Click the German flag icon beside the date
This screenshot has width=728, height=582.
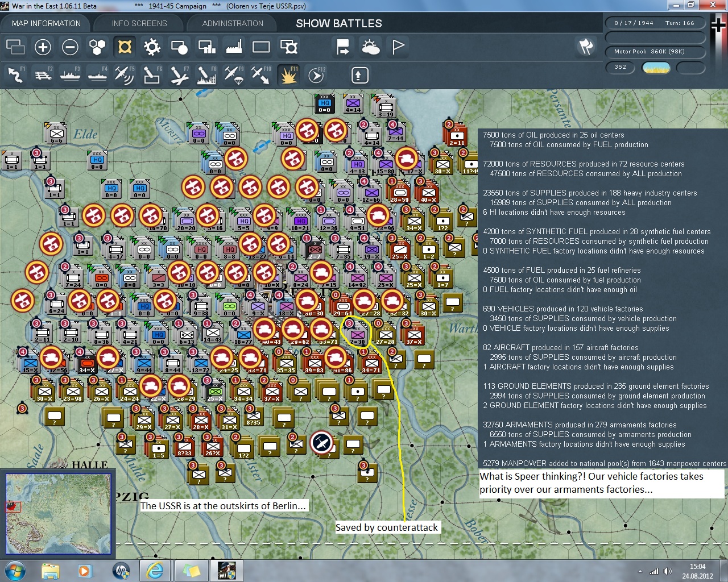pos(718,25)
